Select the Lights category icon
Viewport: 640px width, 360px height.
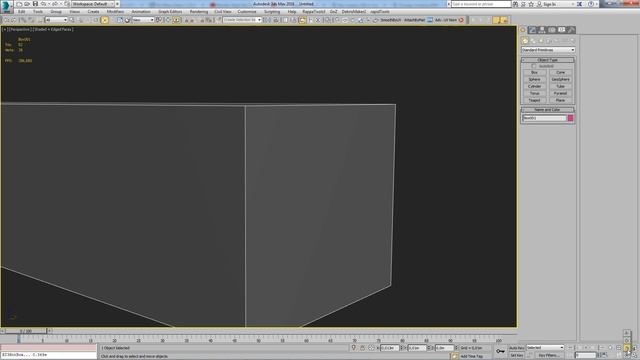click(x=541, y=41)
